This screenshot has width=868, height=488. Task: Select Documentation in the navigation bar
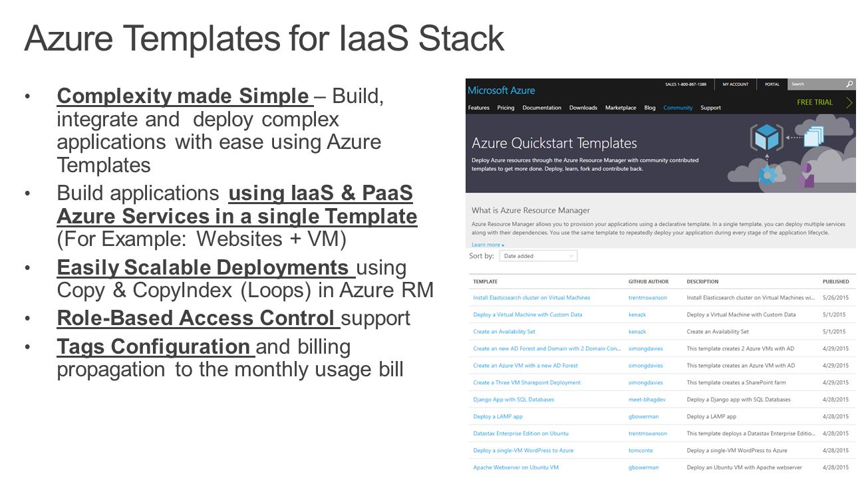pos(542,108)
